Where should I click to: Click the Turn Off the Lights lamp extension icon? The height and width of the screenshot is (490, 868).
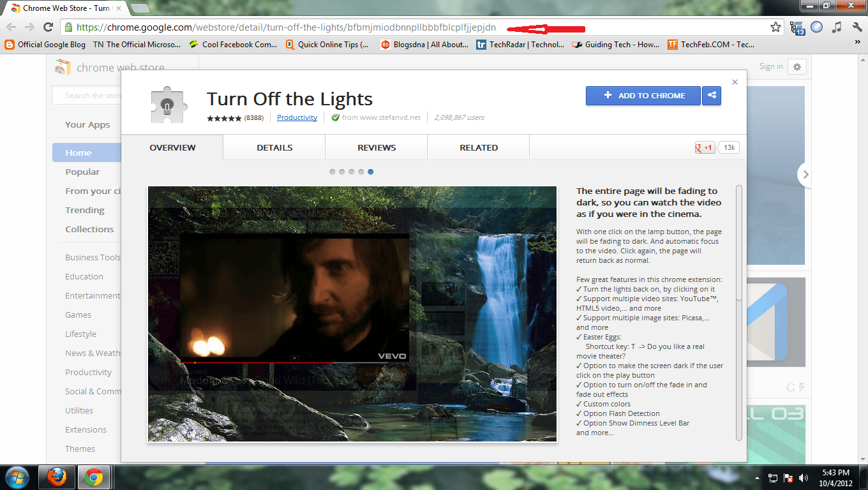click(168, 103)
